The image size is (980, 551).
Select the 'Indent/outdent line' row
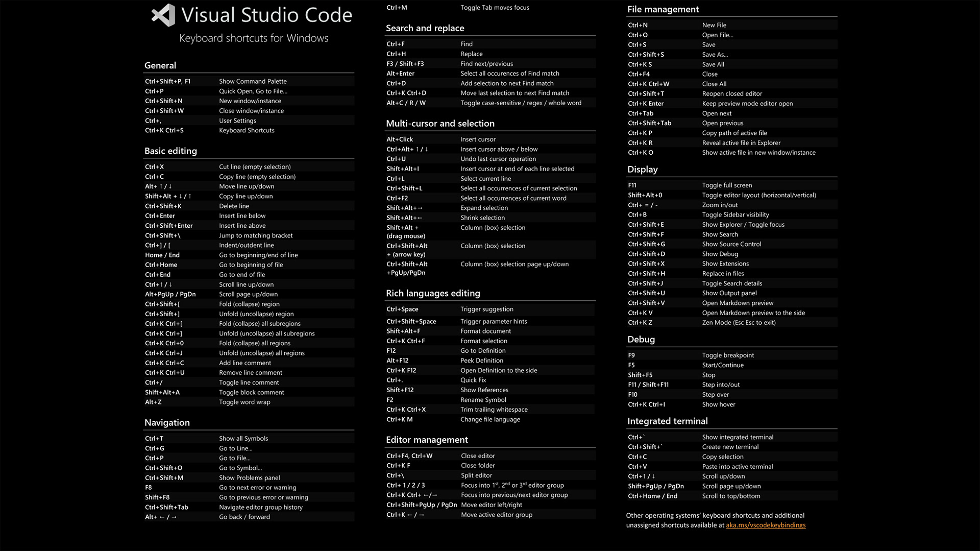click(249, 245)
